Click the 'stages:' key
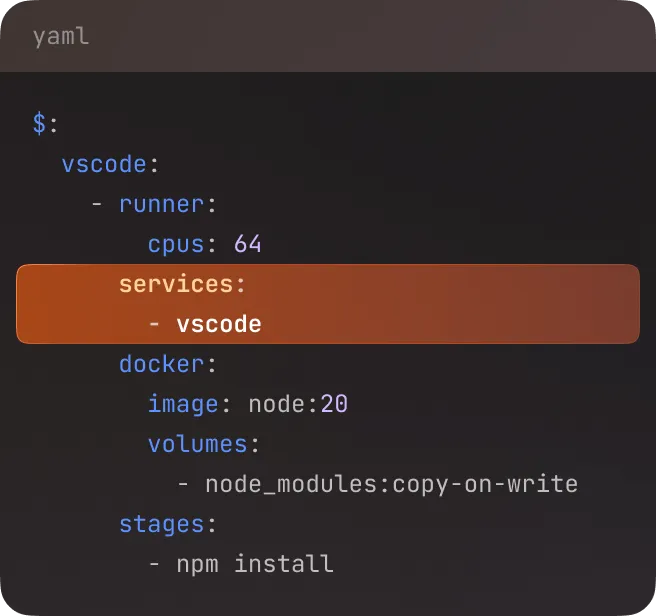The image size is (656, 616). (168, 524)
